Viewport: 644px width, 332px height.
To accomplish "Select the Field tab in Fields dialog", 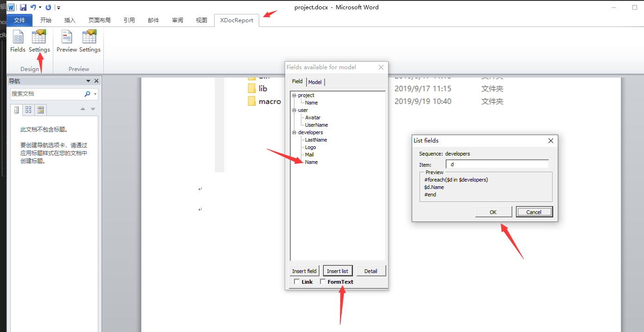I will pyautogui.click(x=297, y=81).
